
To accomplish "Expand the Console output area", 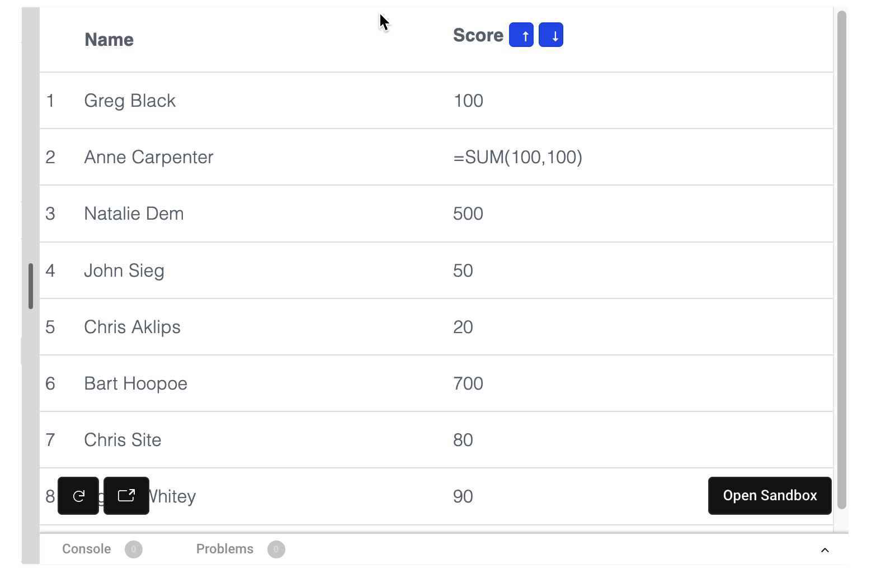I will click(87, 549).
